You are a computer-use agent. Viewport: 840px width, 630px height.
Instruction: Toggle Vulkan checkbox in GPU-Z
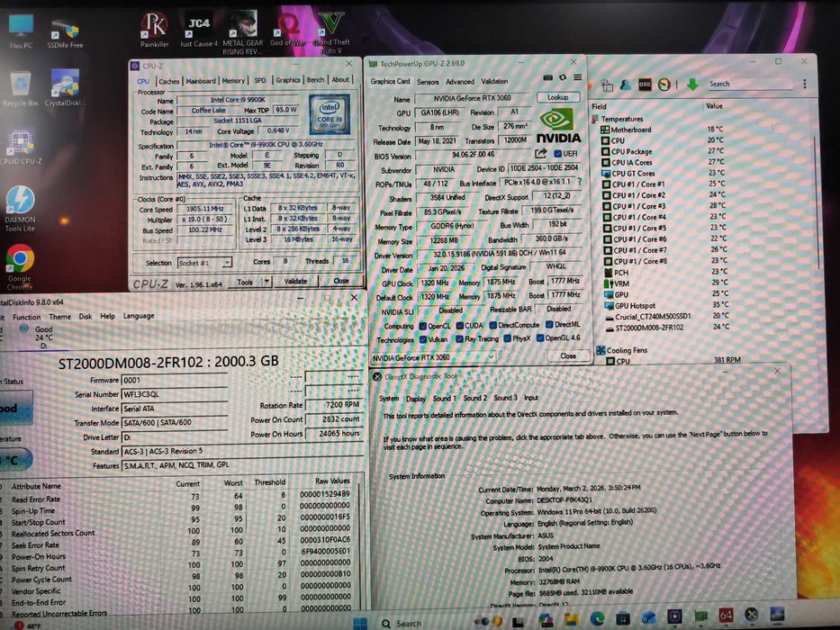coord(422,339)
